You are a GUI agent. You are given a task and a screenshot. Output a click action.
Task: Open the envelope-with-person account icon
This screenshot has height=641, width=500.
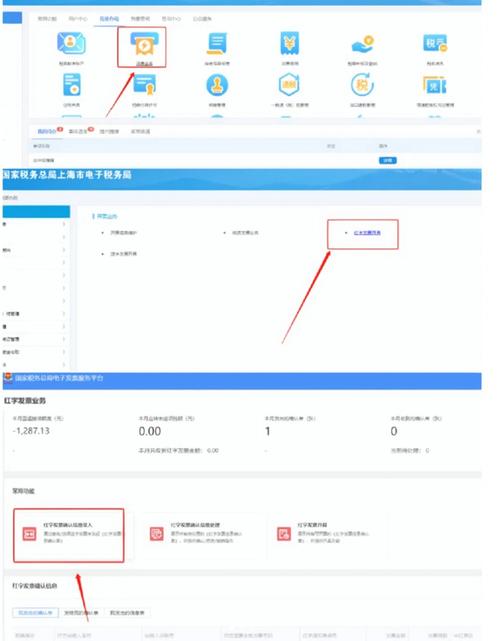click(71, 43)
